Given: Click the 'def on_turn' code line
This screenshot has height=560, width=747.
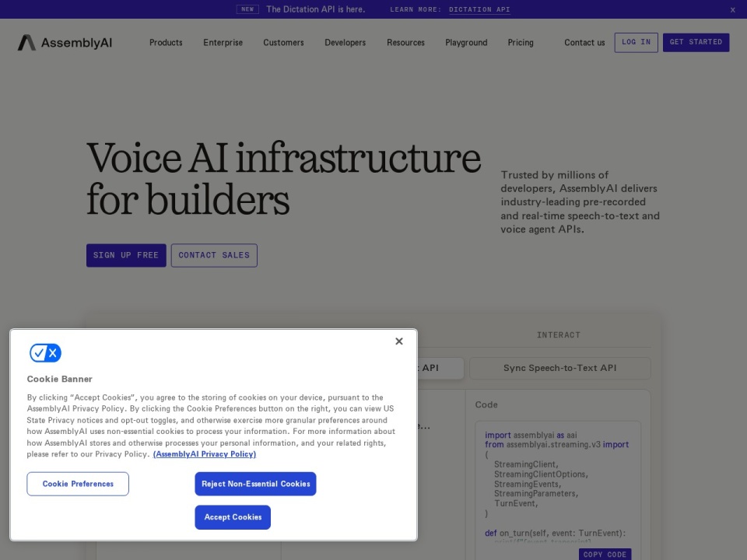Looking at the screenshot, I should click(x=555, y=534).
